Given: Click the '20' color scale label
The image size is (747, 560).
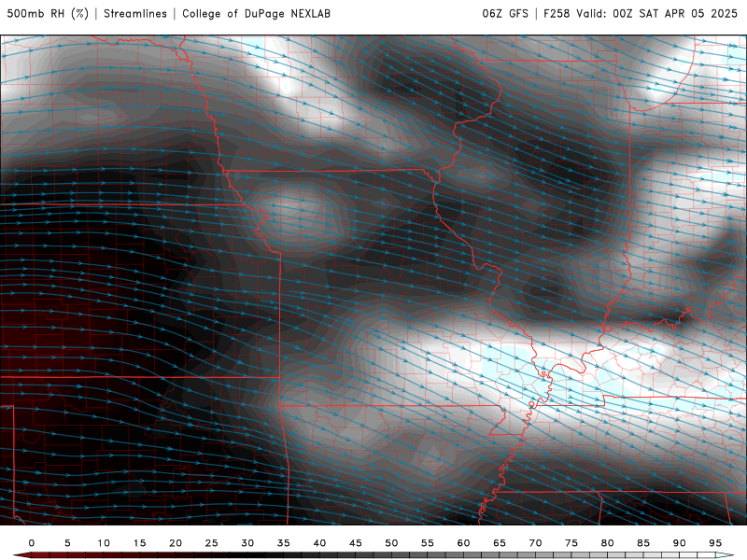Looking at the screenshot, I should (x=176, y=543).
